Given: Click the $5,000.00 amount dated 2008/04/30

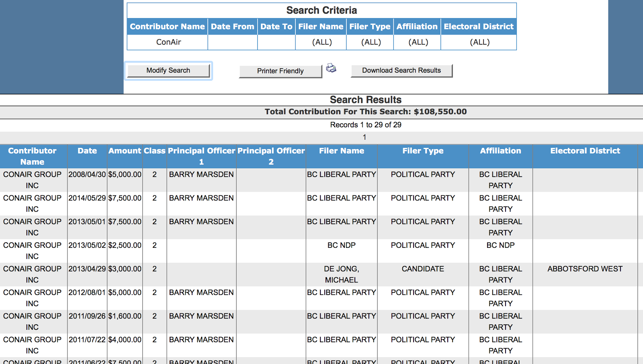Looking at the screenshot, I should click(x=125, y=175).
